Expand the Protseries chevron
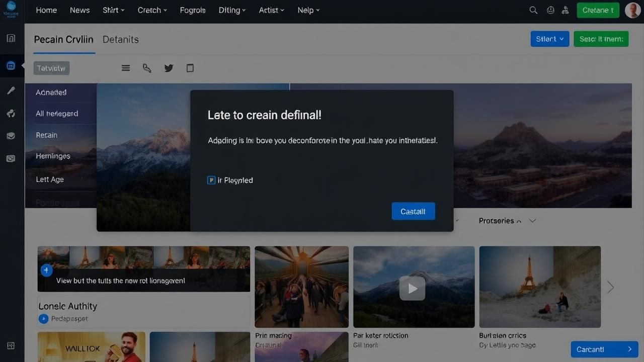 coord(533,221)
